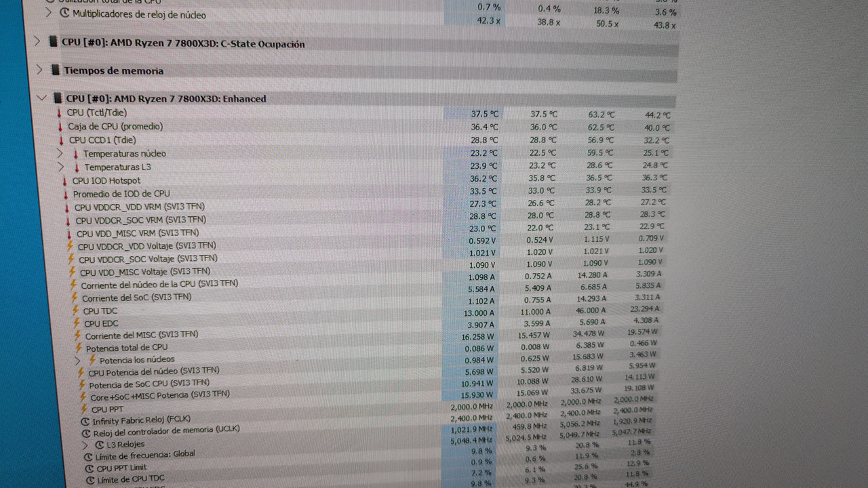
Task: Expand the Tiempos de memoria group
Action: [x=39, y=69]
